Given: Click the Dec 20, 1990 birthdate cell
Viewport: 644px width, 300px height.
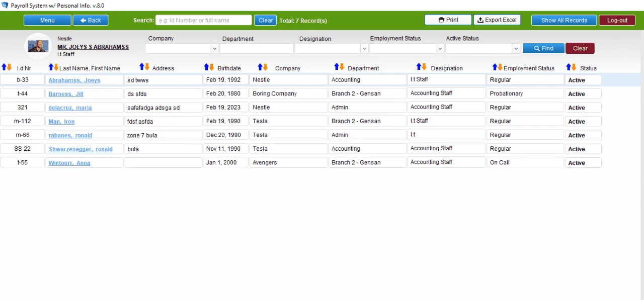Looking at the screenshot, I should 225,135.
